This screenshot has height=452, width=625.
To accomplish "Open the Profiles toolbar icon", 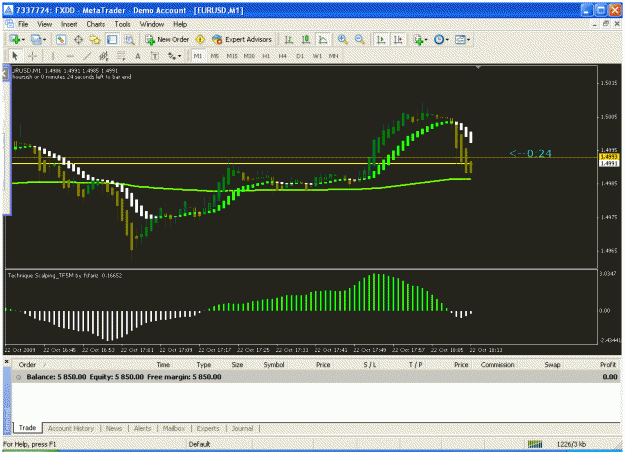I will (x=36, y=39).
